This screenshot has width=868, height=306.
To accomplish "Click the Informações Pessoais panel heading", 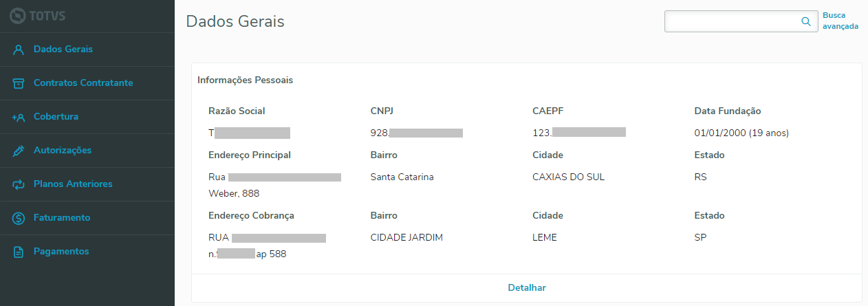I will point(246,80).
